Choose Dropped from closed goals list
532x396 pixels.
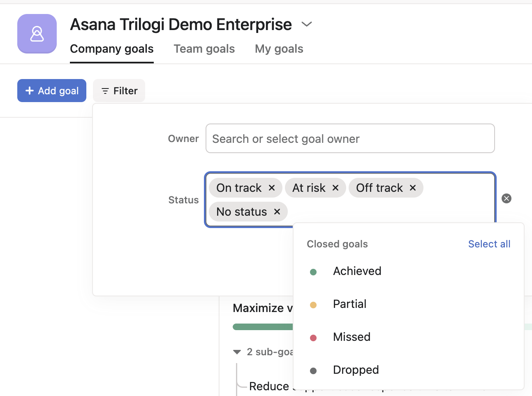[356, 370]
